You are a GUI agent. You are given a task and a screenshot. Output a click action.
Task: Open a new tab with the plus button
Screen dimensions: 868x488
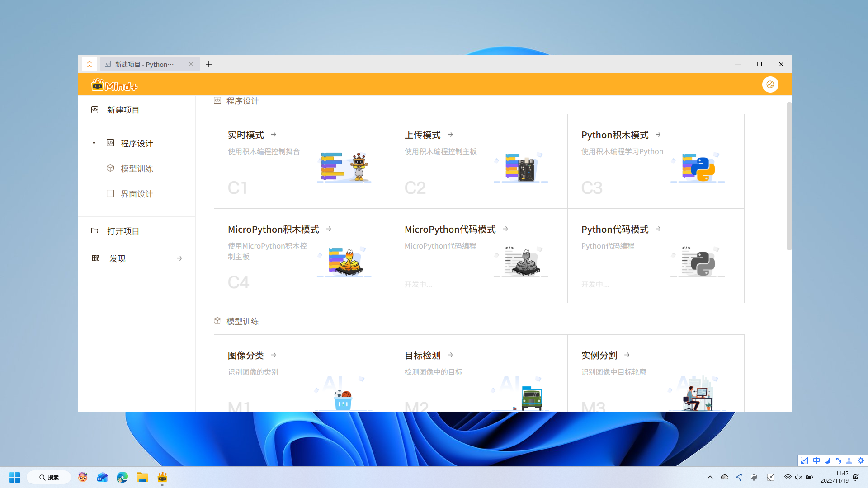209,64
